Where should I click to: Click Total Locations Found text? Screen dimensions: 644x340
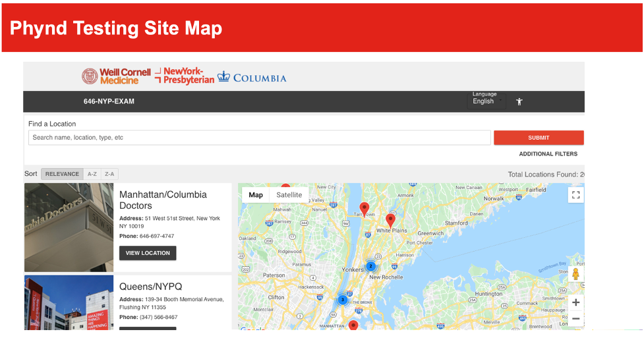[x=546, y=175]
